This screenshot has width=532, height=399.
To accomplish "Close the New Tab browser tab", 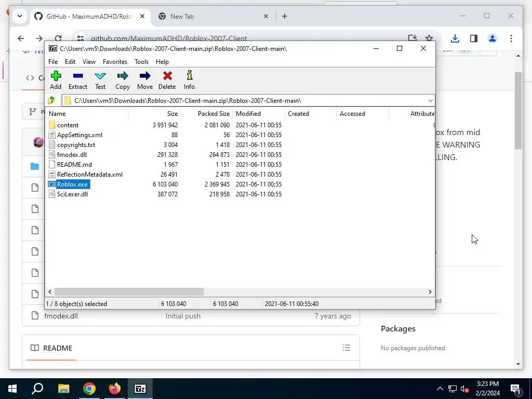I will pos(266,16).
